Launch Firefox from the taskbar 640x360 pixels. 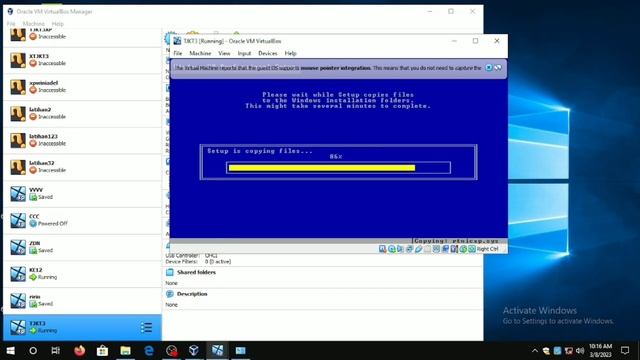click(80, 351)
